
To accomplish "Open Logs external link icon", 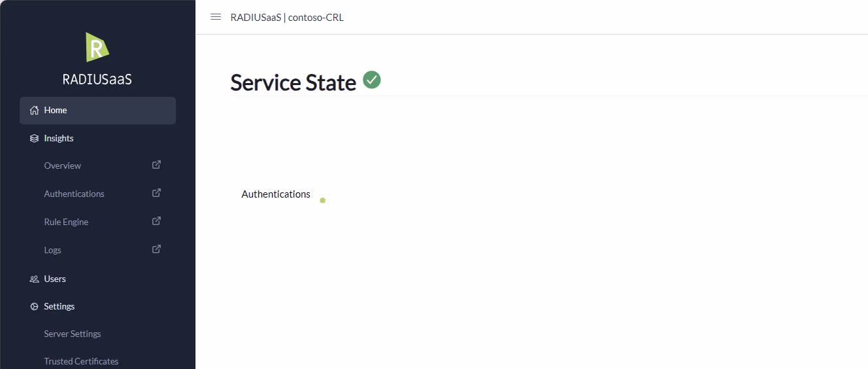I will 156,249.
